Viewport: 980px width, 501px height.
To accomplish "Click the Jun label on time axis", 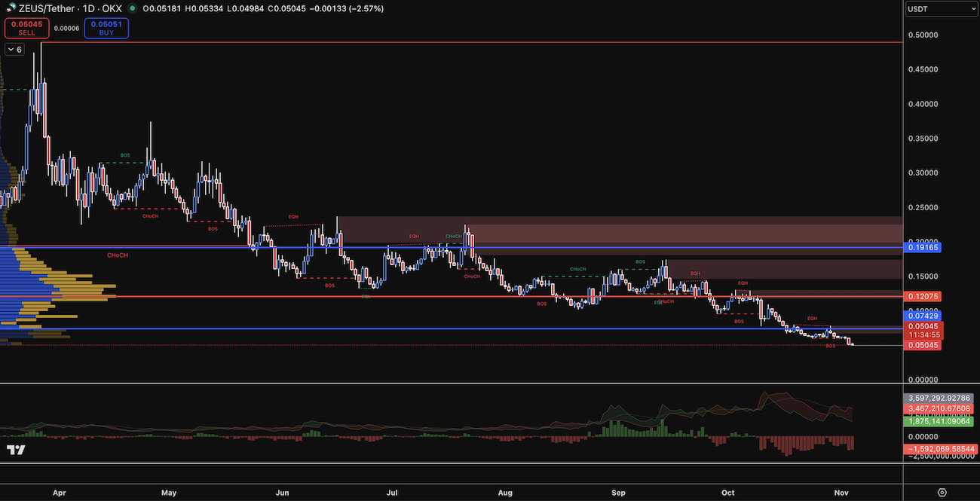I will pyautogui.click(x=282, y=493).
